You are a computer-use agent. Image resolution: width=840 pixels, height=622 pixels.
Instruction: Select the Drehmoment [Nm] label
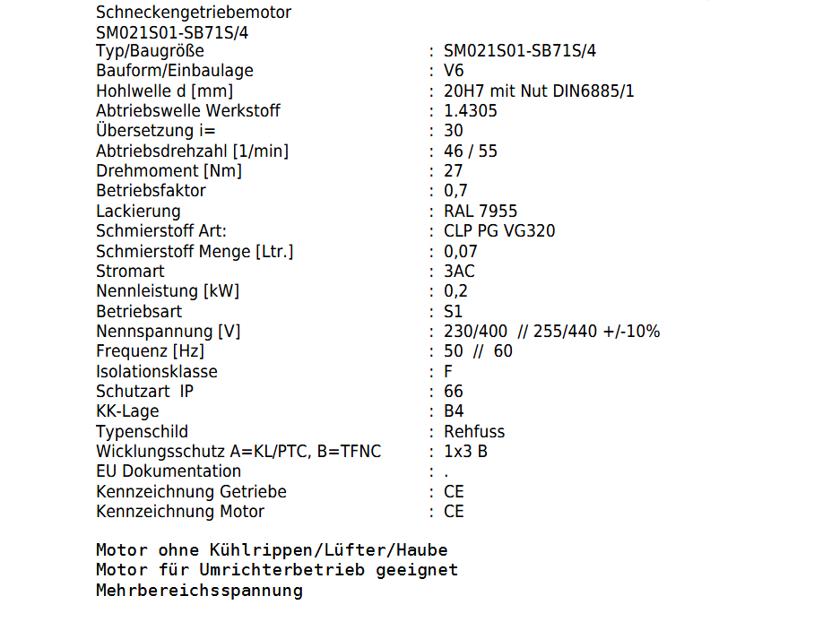tap(169, 171)
